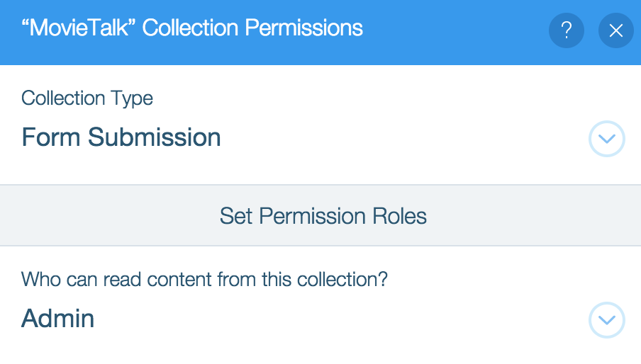
Task: Click the chevron beside Admin
Action: pos(606,320)
